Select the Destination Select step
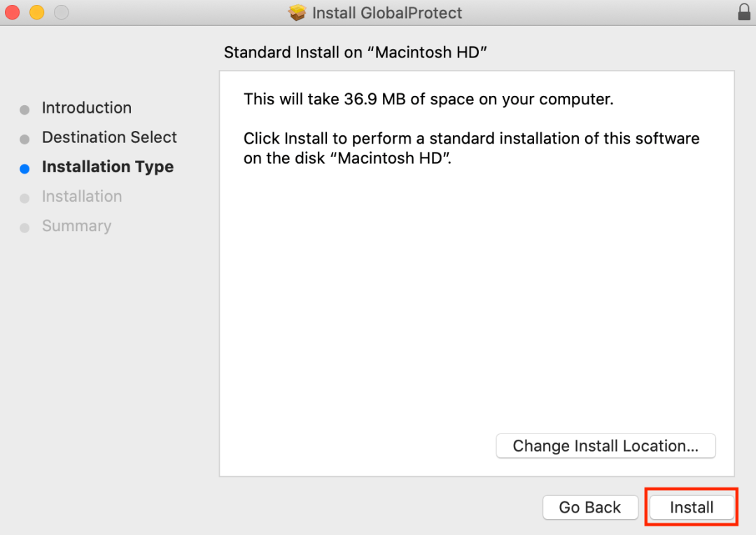Viewport: 756px width, 535px height. point(109,137)
